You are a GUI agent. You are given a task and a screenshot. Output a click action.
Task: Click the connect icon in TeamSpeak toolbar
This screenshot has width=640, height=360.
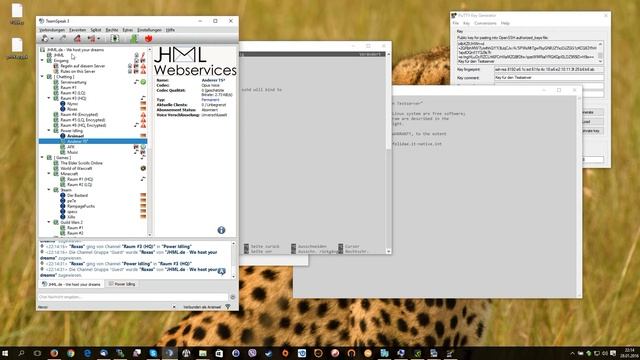click(44, 39)
